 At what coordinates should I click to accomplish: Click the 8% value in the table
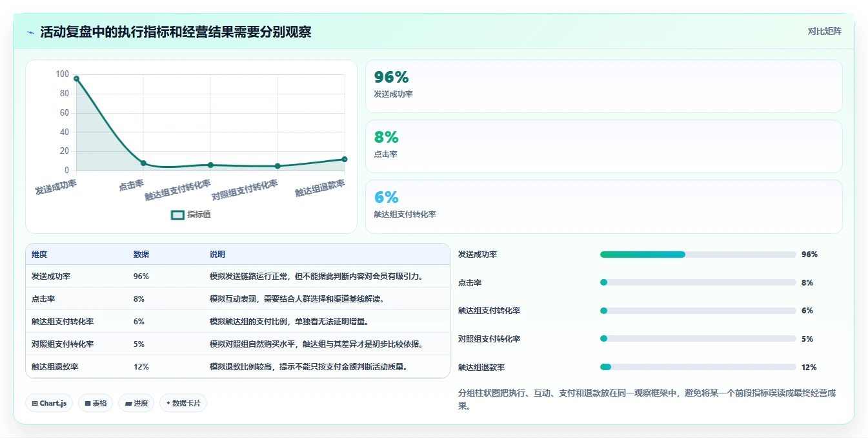(x=139, y=299)
